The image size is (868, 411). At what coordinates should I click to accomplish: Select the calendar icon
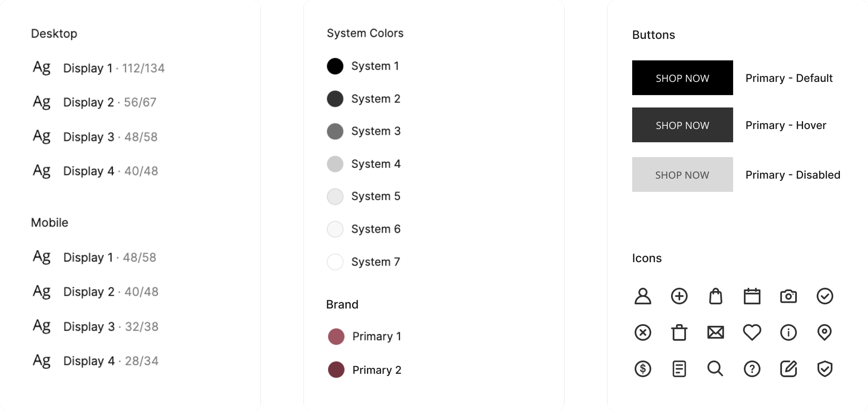(x=752, y=296)
